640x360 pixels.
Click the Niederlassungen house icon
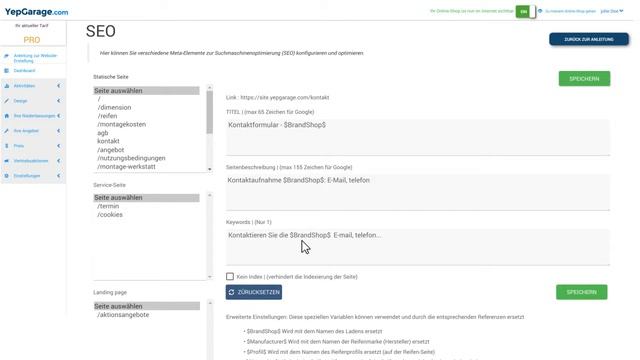coord(7,116)
